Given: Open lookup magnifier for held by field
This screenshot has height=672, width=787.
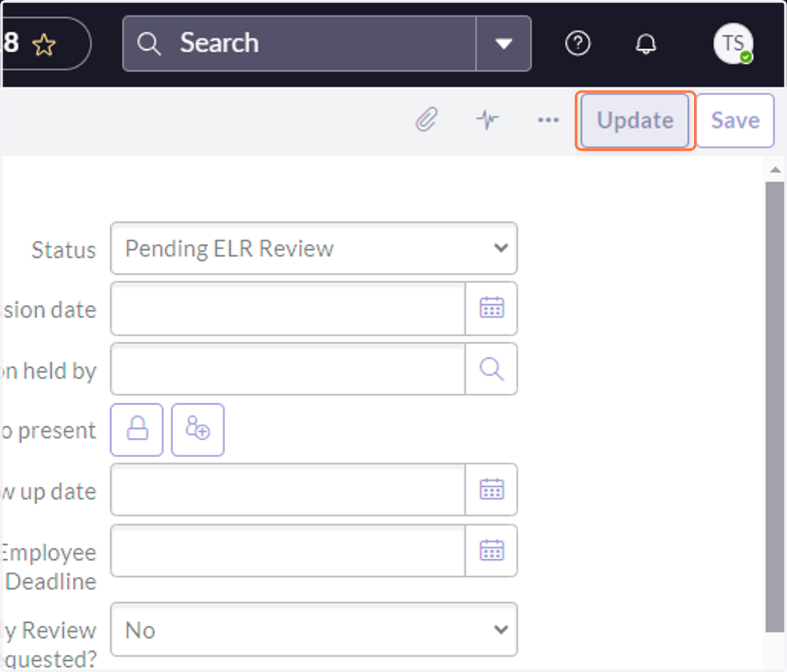Looking at the screenshot, I should coord(492,369).
